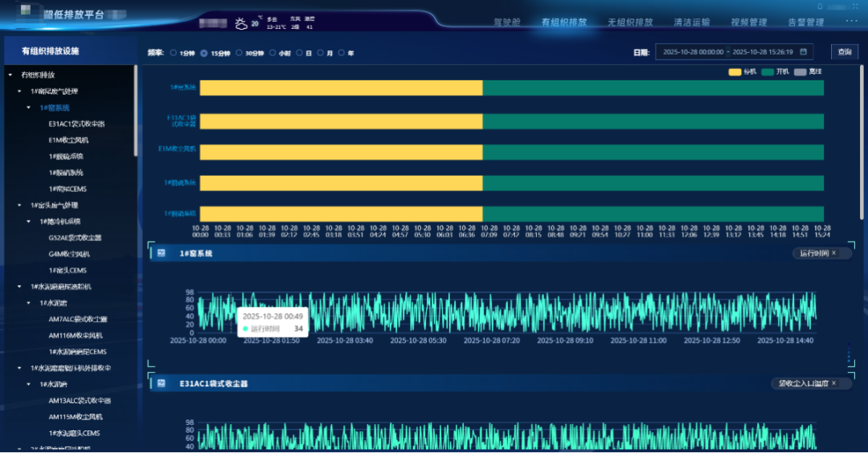Viewport: 868px width, 453px height.
Task: Open the 告警管理 navigation tab
Action: tap(805, 22)
